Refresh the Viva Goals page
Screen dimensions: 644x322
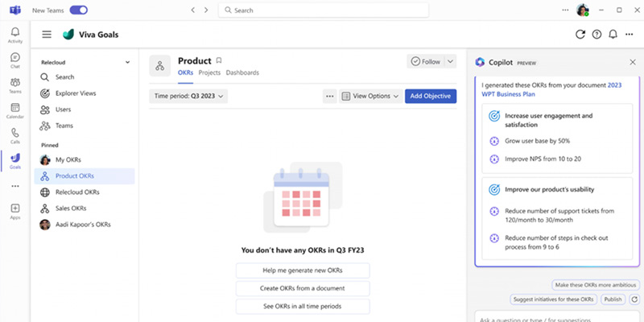pos(580,35)
